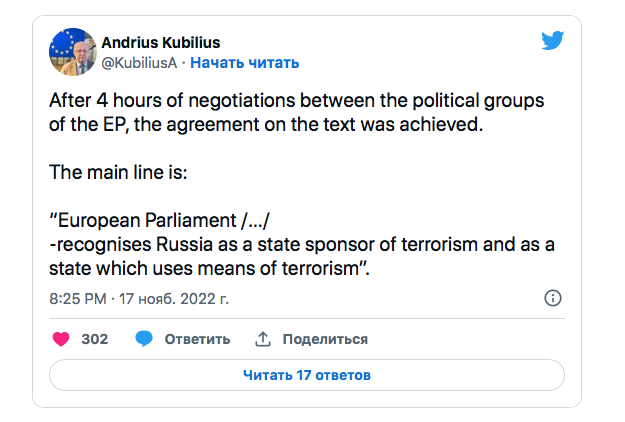Click 'state which uses means of terrorism' line
The width and height of the screenshot is (625, 422).
point(210,269)
